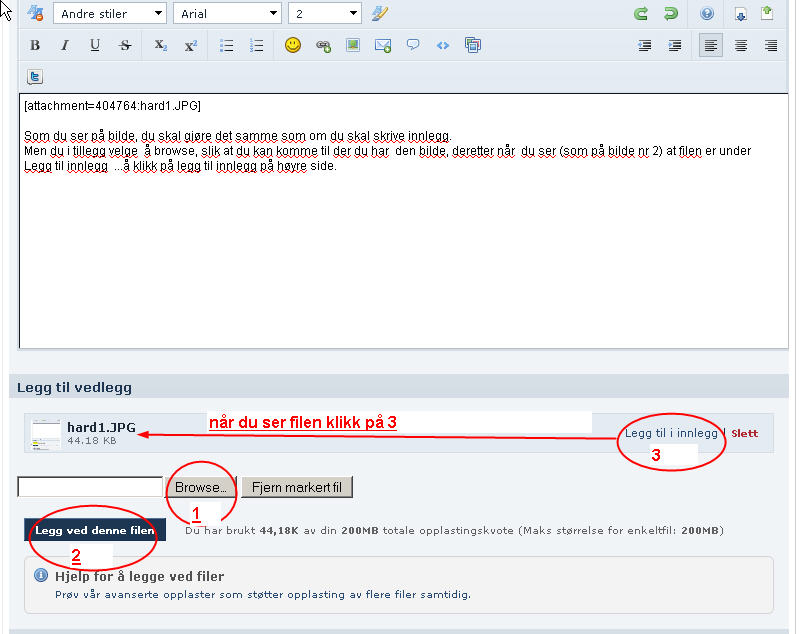
Task: Open the Arial font dropdown
Action: (x=228, y=13)
